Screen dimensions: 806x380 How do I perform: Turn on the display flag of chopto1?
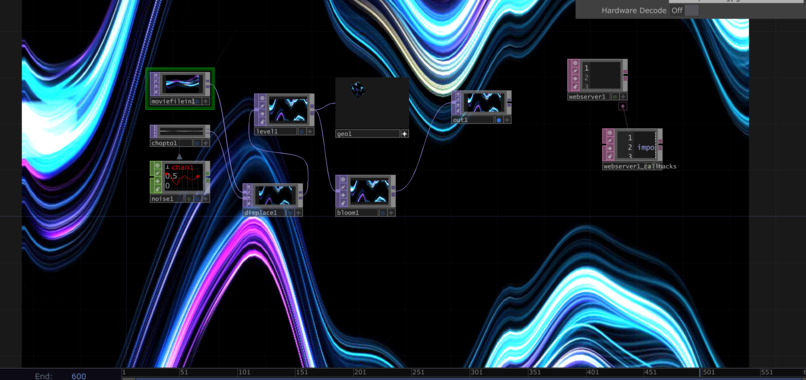click(197, 143)
